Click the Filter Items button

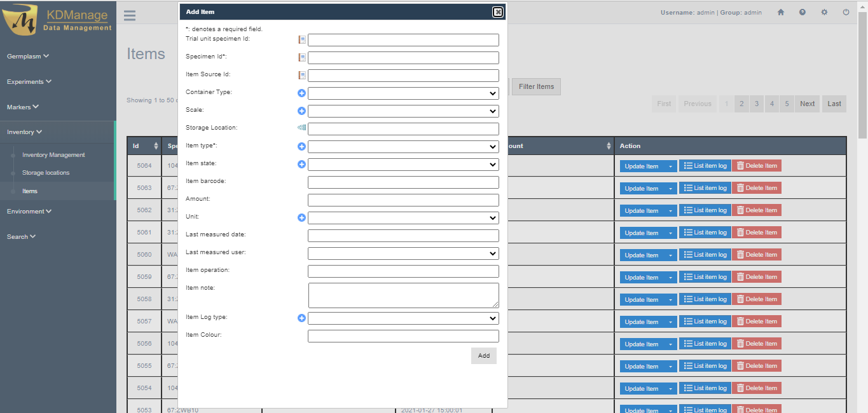click(x=536, y=87)
